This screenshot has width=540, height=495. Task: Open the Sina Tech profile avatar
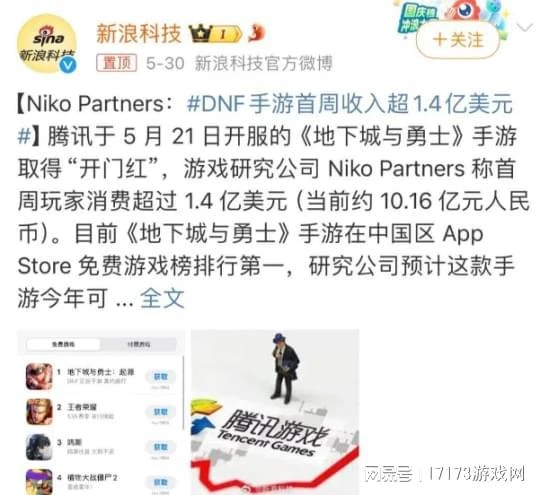[x=46, y=44]
